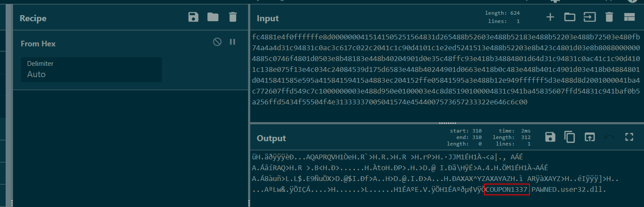Screen dimensions: 644x207
Task: Copy raw output to clipboard
Action: tap(569, 137)
